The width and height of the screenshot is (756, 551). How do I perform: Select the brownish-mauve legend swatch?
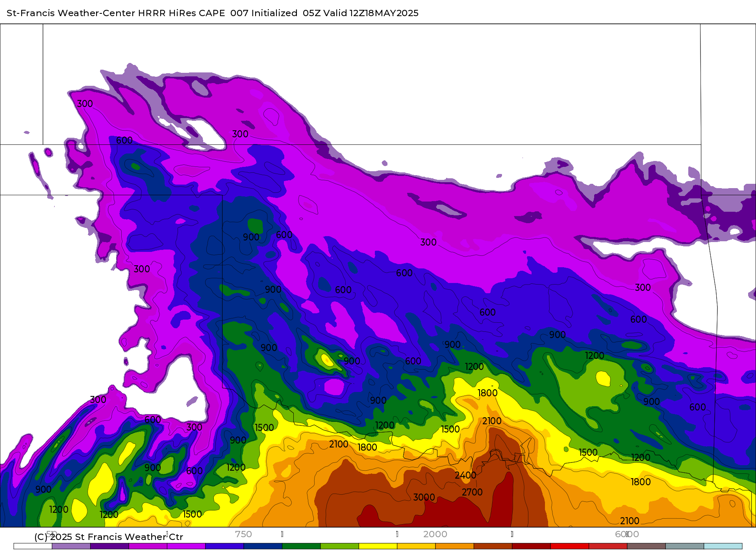click(647, 546)
